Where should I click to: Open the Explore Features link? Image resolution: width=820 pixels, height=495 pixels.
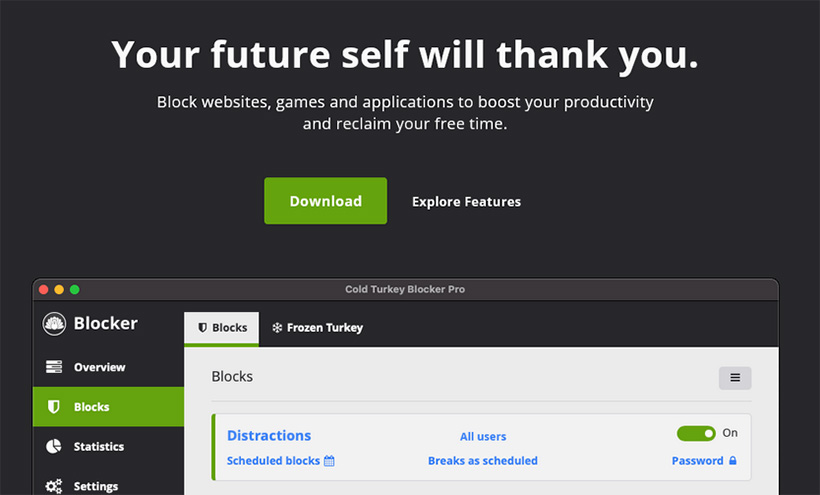coord(466,202)
